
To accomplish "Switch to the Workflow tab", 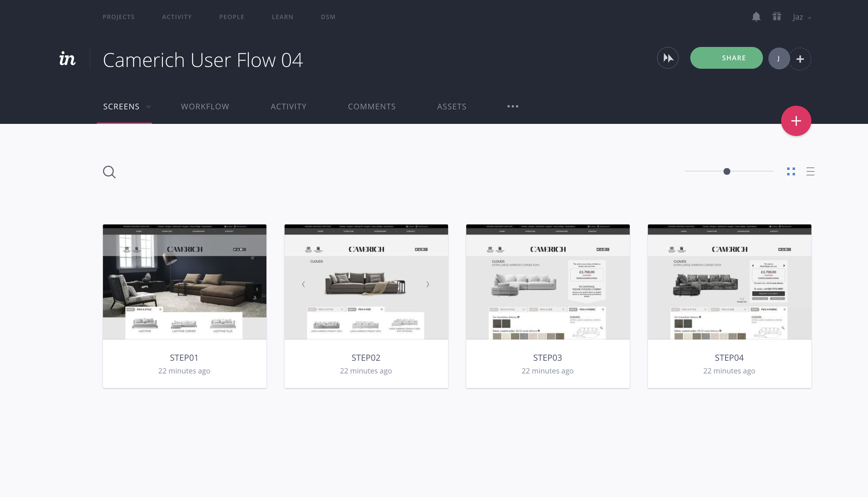I will 205,107.
